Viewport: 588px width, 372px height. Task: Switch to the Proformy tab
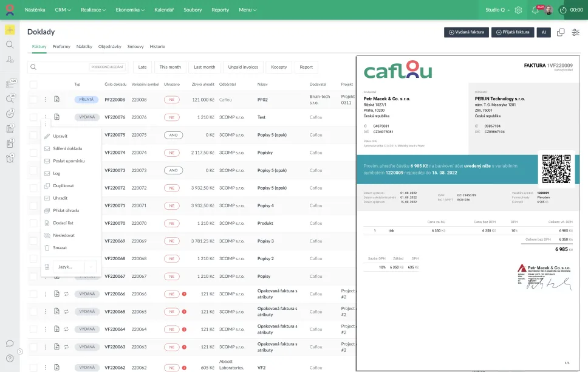click(x=61, y=46)
